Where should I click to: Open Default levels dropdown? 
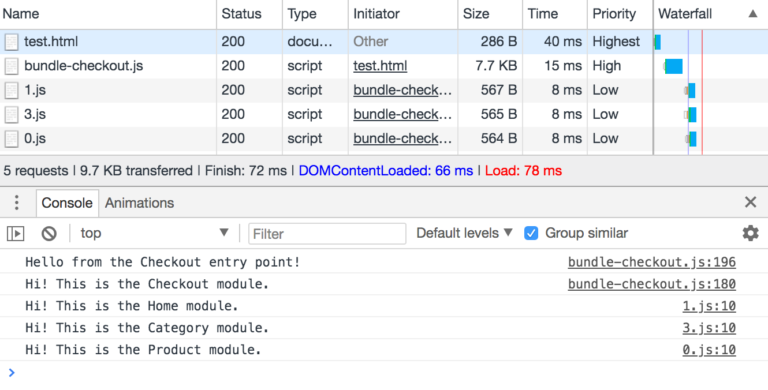click(464, 233)
